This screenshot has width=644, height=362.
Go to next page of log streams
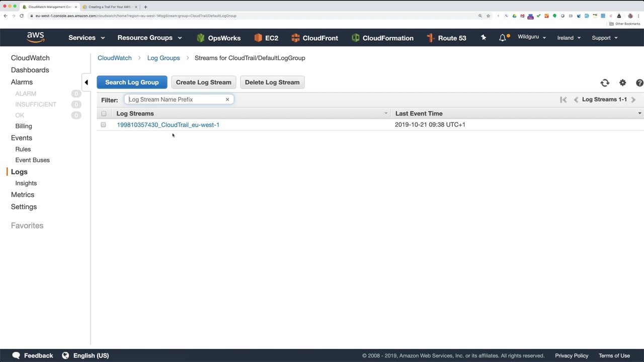pos(633,100)
